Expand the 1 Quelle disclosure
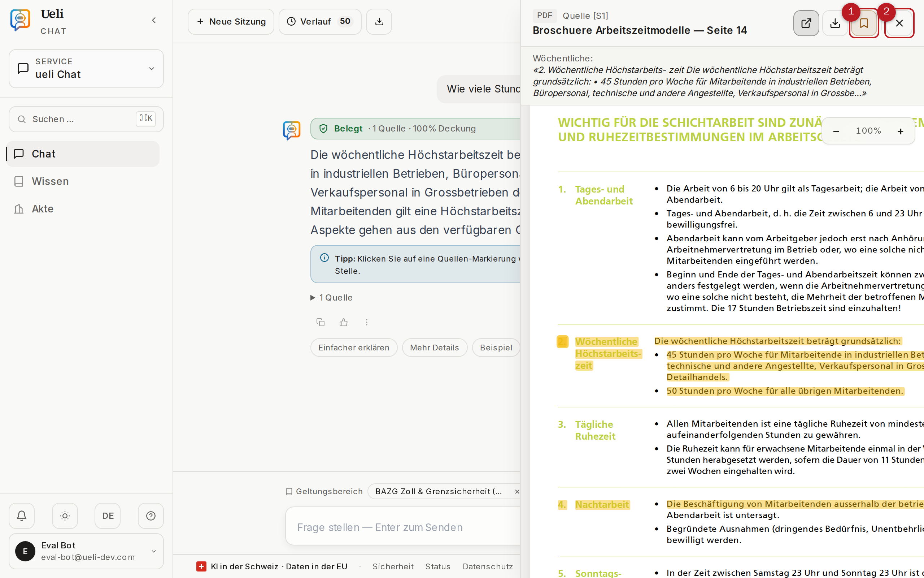The width and height of the screenshot is (924, 578). [x=332, y=297]
